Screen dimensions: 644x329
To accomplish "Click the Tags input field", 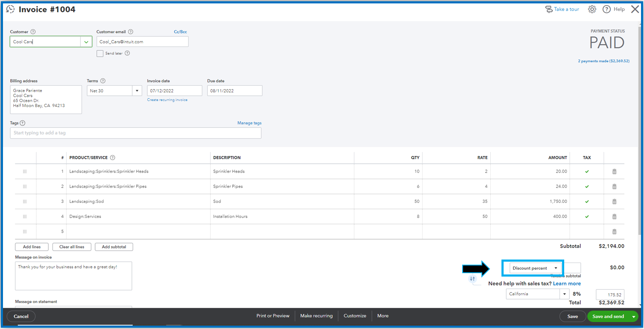I will pos(136,133).
